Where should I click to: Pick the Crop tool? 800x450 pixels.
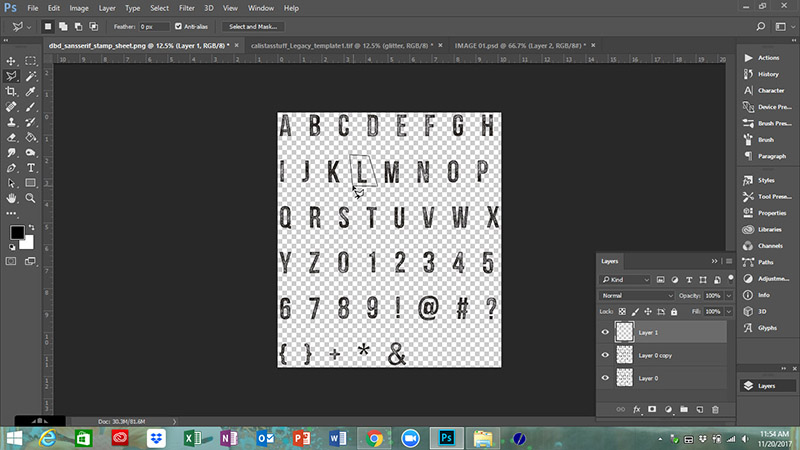pos(12,91)
